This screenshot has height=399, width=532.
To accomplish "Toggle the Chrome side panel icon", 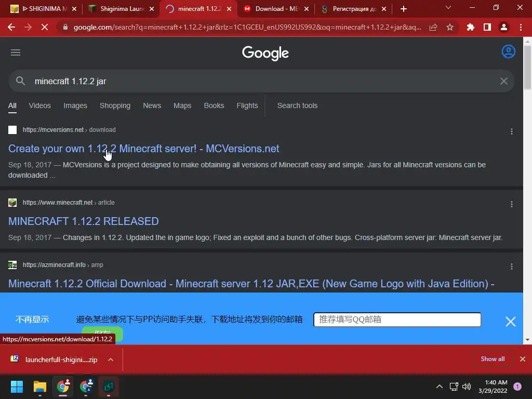I will click(x=487, y=27).
